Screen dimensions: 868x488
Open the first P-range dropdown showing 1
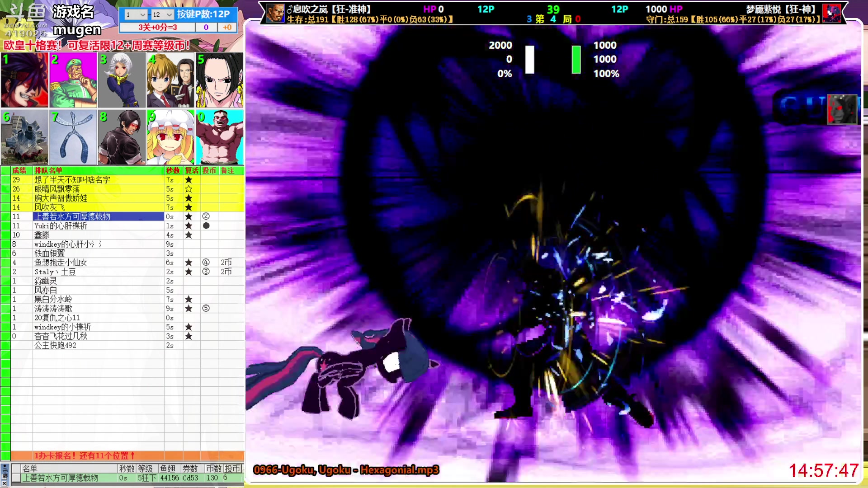[135, 14]
